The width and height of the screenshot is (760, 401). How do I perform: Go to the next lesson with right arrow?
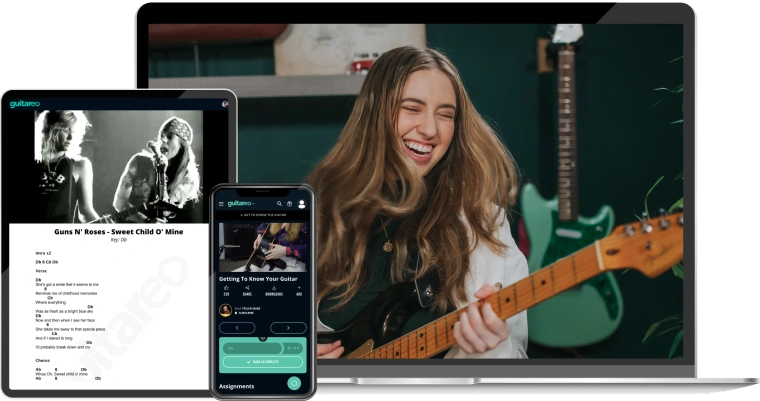tap(286, 327)
